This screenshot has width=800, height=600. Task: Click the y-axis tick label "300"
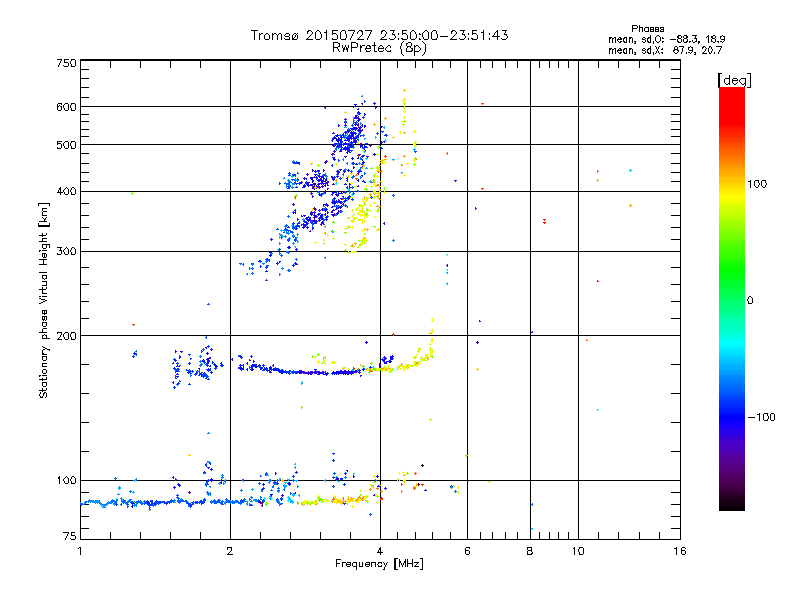[66, 251]
